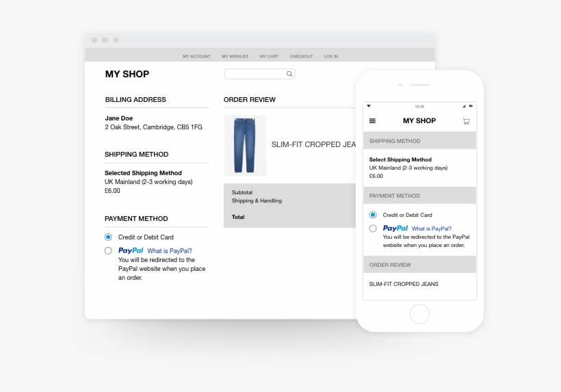Select the PayPal radio button on mobile

[x=373, y=228]
